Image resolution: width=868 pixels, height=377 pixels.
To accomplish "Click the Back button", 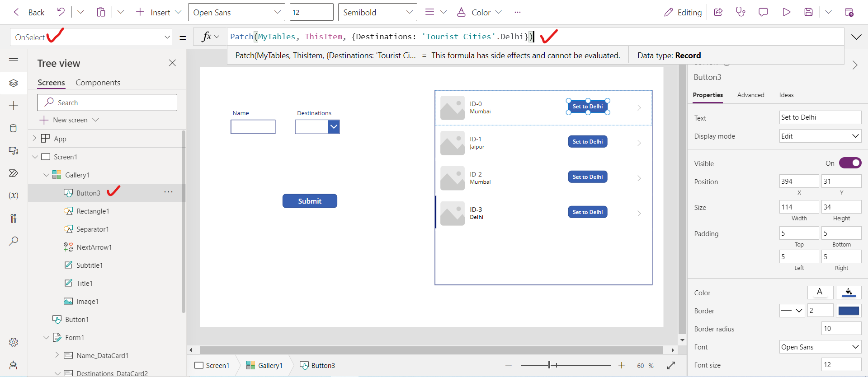I will 29,12.
